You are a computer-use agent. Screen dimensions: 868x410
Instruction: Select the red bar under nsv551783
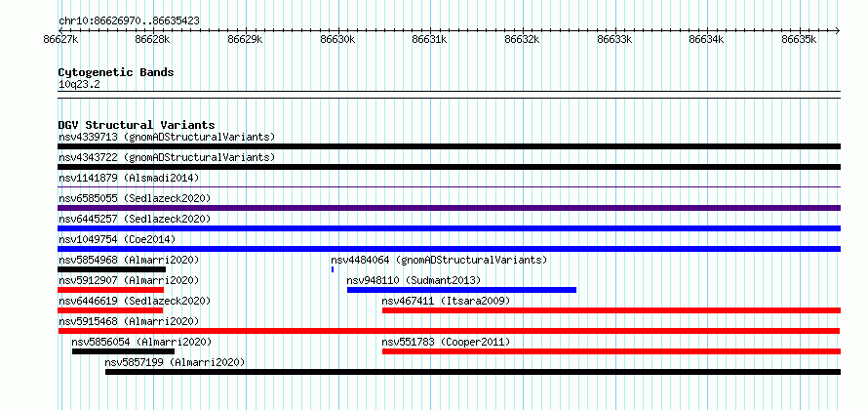(x=612, y=351)
